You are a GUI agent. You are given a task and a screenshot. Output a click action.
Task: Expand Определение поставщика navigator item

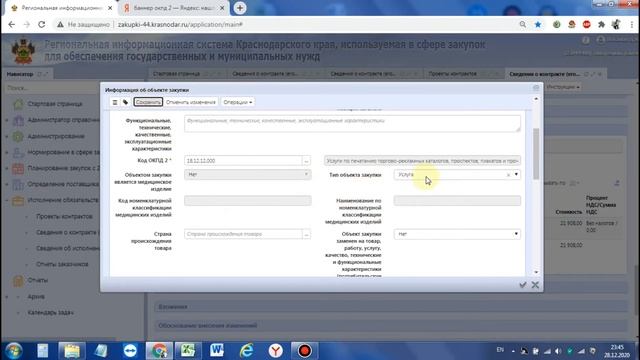coord(7,184)
